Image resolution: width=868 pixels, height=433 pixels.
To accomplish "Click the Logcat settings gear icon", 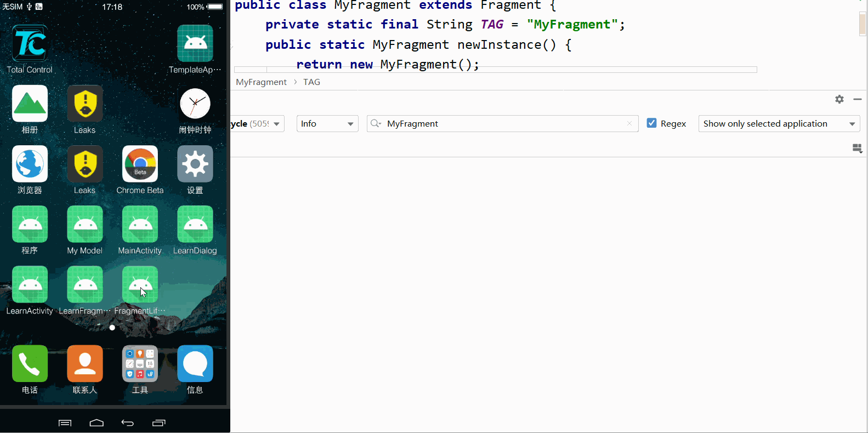I will pyautogui.click(x=839, y=99).
